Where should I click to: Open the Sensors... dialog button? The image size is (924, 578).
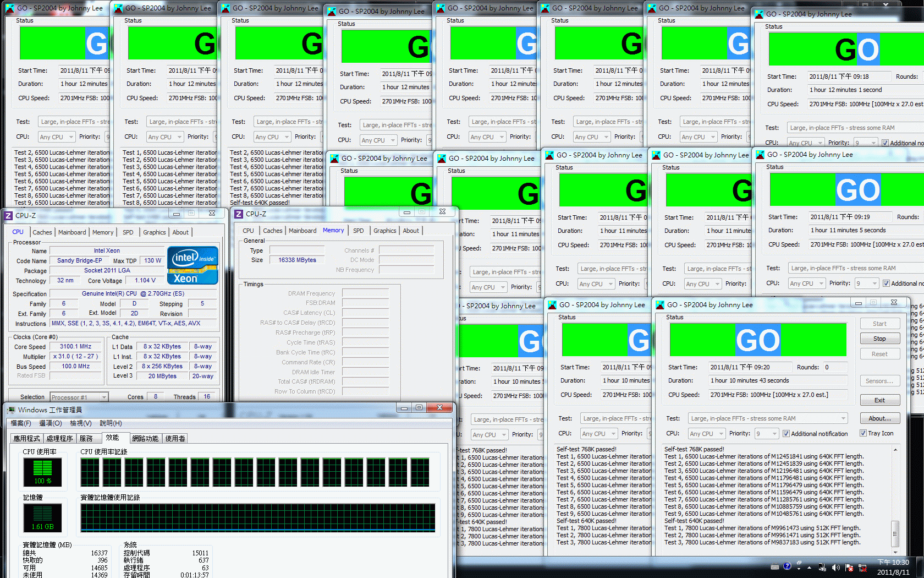[x=879, y=381]
